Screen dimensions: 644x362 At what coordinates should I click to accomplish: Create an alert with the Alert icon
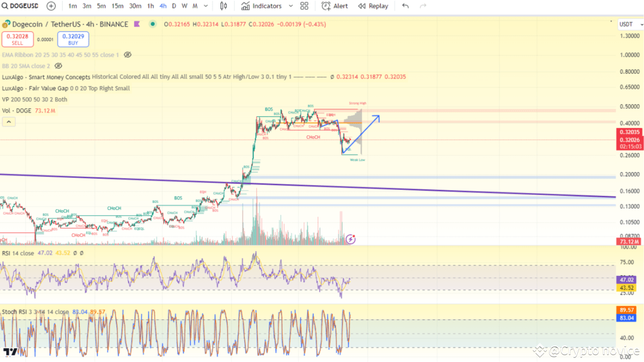click(x=334, y=6)
